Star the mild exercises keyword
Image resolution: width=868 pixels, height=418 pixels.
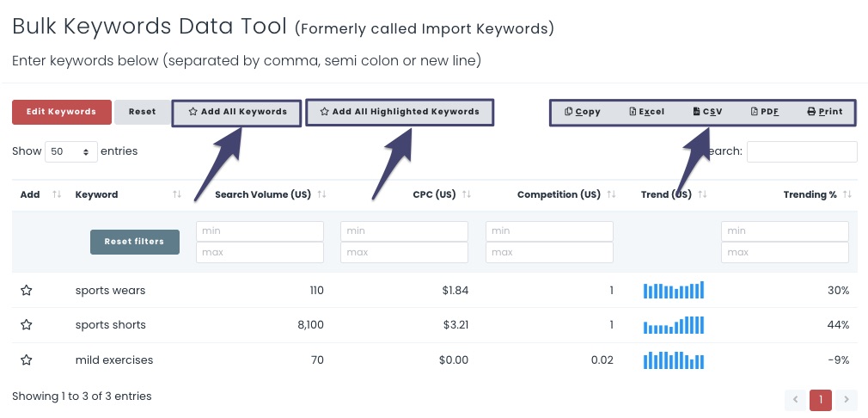(27, 360)
